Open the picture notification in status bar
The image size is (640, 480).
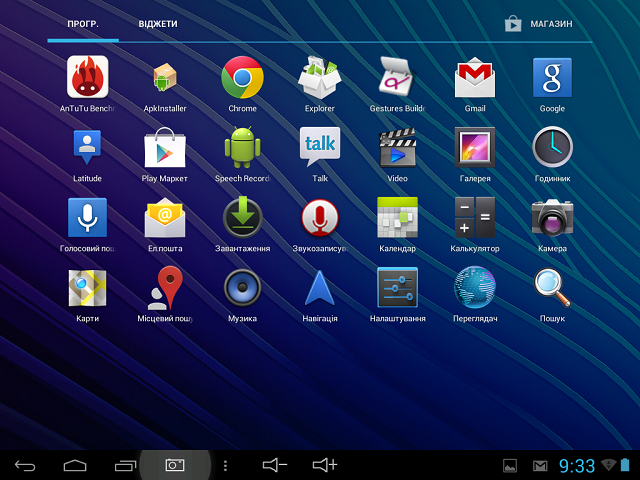[x=510, y=466]
